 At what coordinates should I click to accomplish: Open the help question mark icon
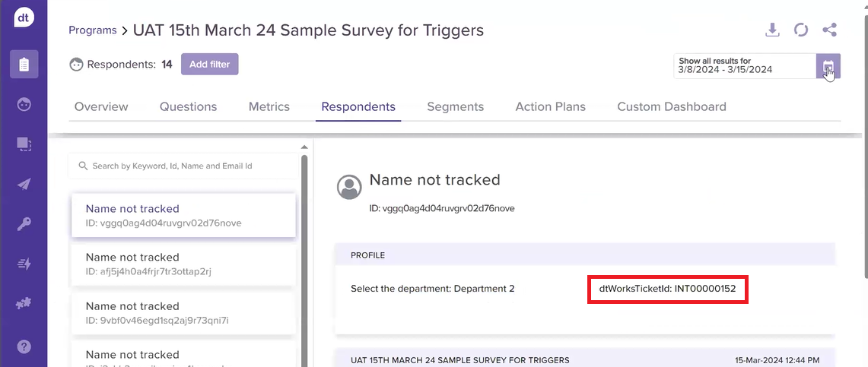(x=24, y=346)
